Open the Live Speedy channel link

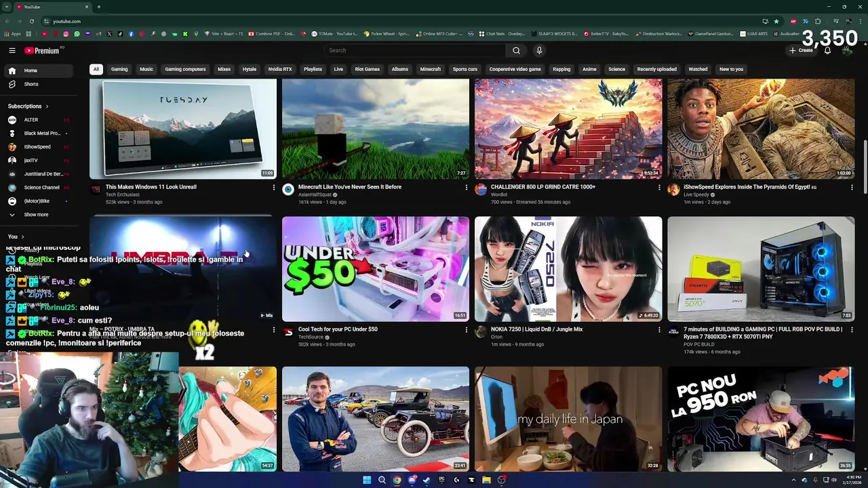[696, 195]
